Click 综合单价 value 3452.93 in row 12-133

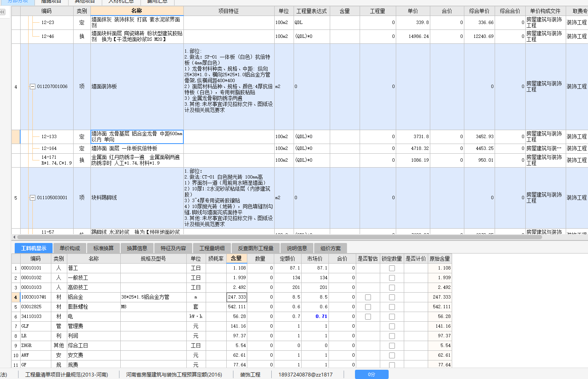tap(479, 136)
